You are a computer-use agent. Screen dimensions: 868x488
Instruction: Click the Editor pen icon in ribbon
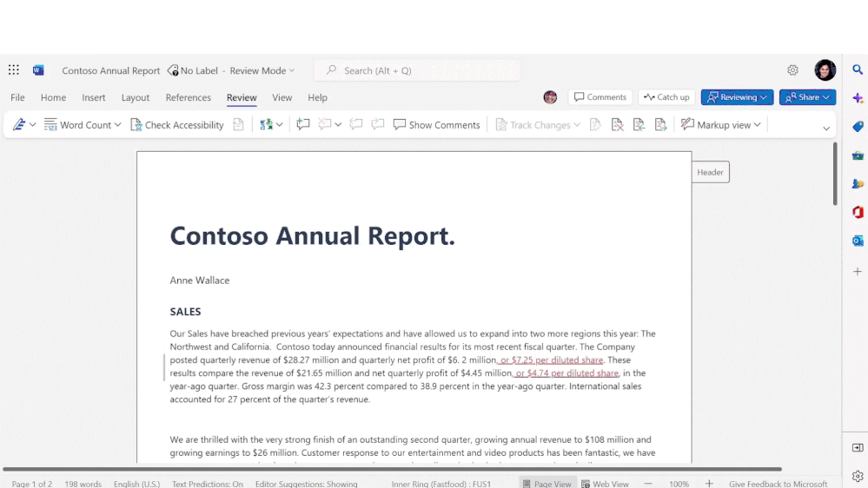pyautogui.click(x=19, y=125)
